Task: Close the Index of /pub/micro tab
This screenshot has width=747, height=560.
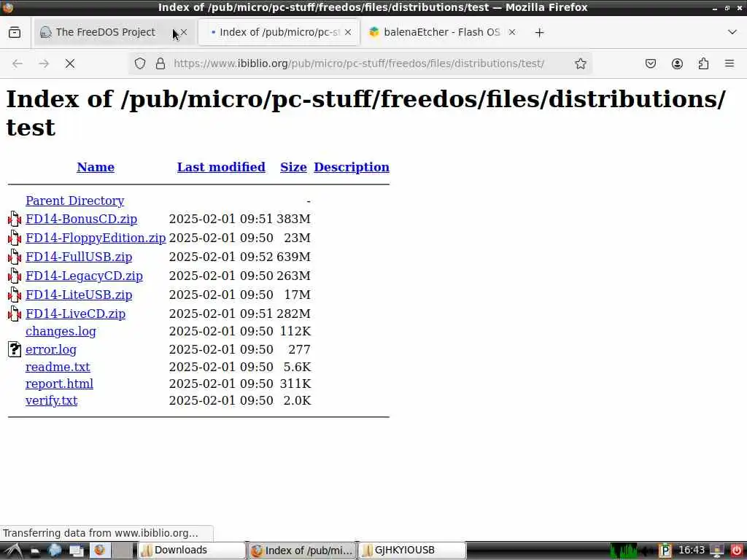Action: point(348,32)
